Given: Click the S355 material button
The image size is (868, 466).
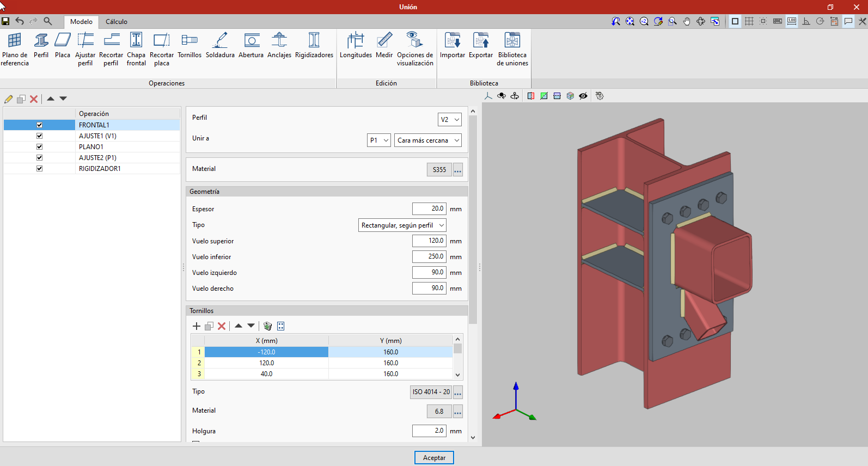Looking at the screenshot, I should coord(439,170).
